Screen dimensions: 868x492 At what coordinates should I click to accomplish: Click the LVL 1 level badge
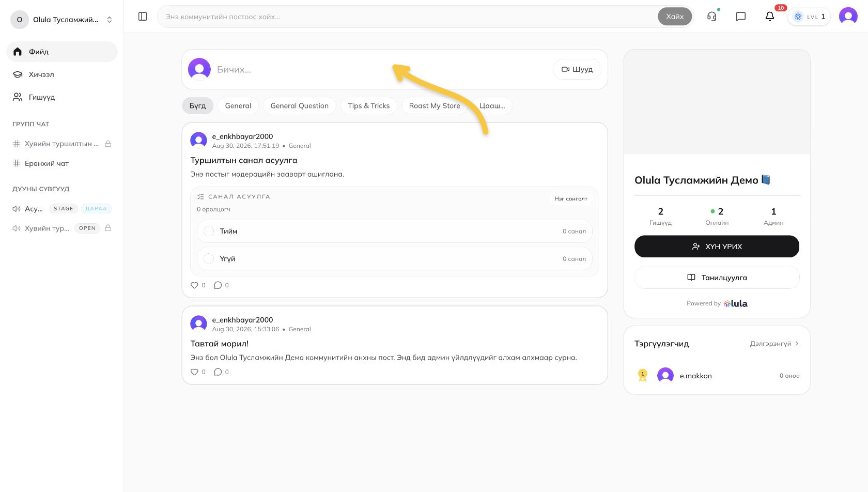coord(809,17)
